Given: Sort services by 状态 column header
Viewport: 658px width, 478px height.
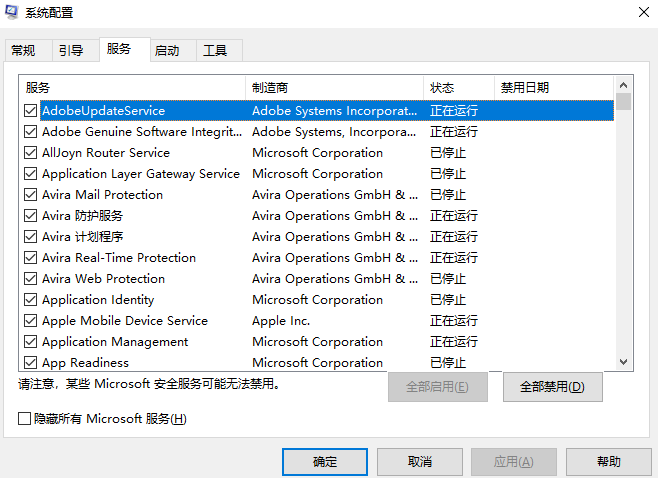Looking at the screenshot, I should pyautogui.click(x=458, y=88).
